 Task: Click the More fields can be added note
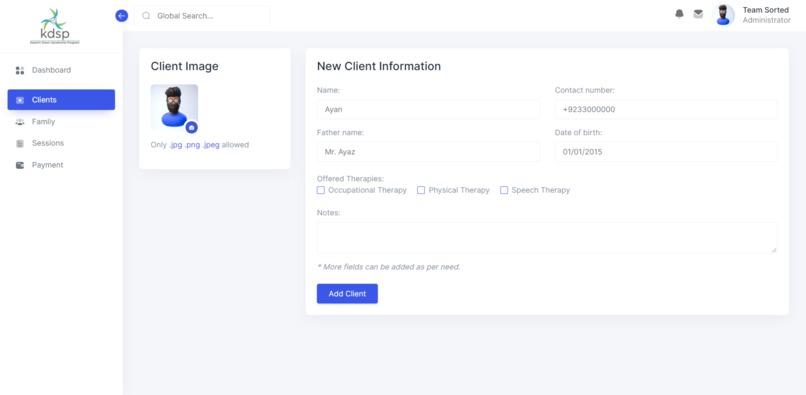389,267
